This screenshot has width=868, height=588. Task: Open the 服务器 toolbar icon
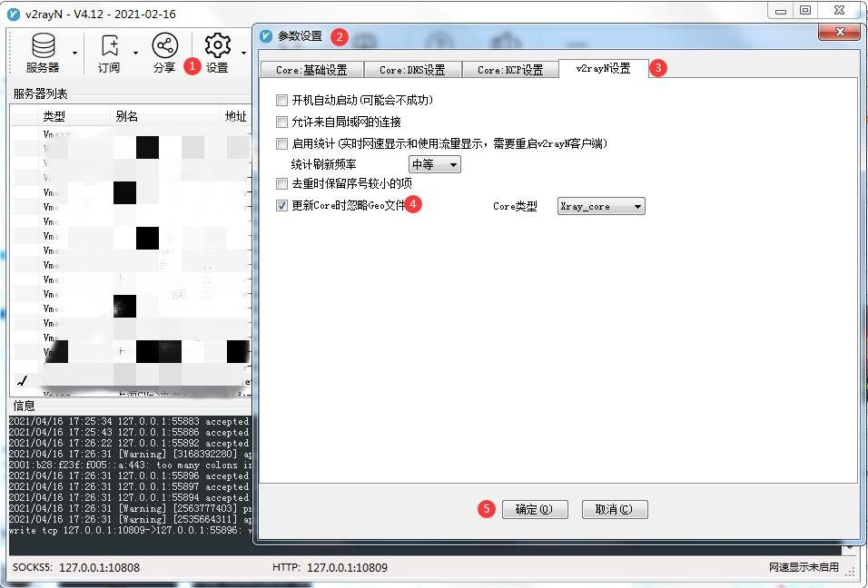pyautogui.click(x=44, y=54)
